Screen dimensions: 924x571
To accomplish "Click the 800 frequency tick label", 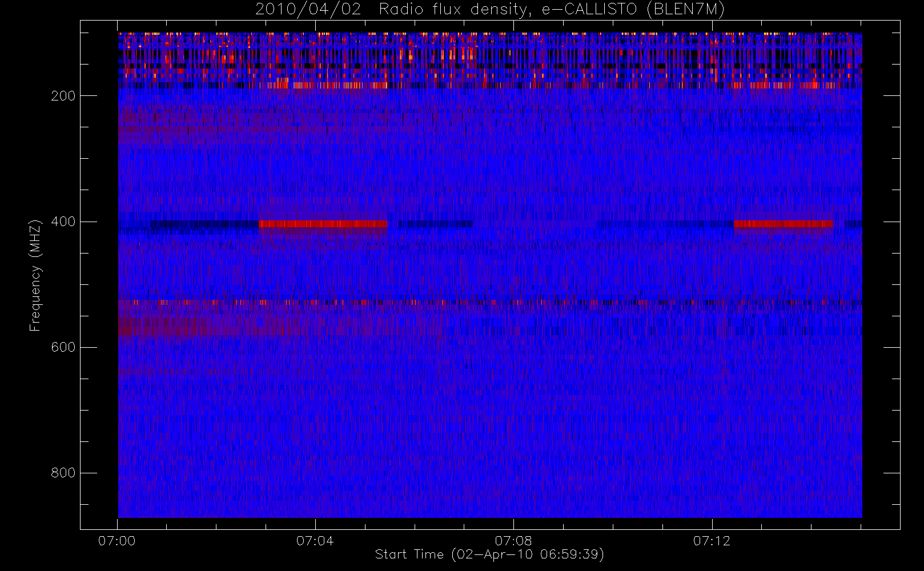I will pyautogui.click(x=63, y=473).
